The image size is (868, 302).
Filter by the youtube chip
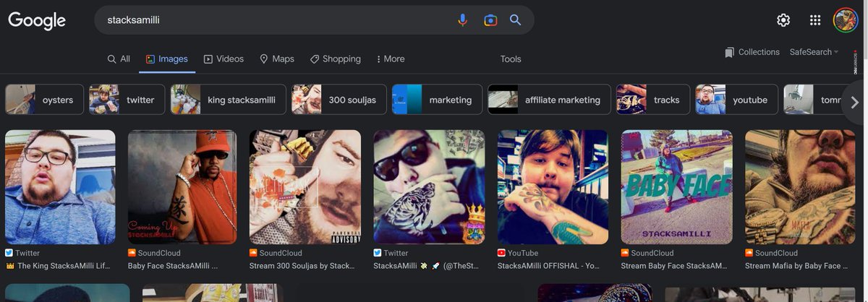point(737,100)
